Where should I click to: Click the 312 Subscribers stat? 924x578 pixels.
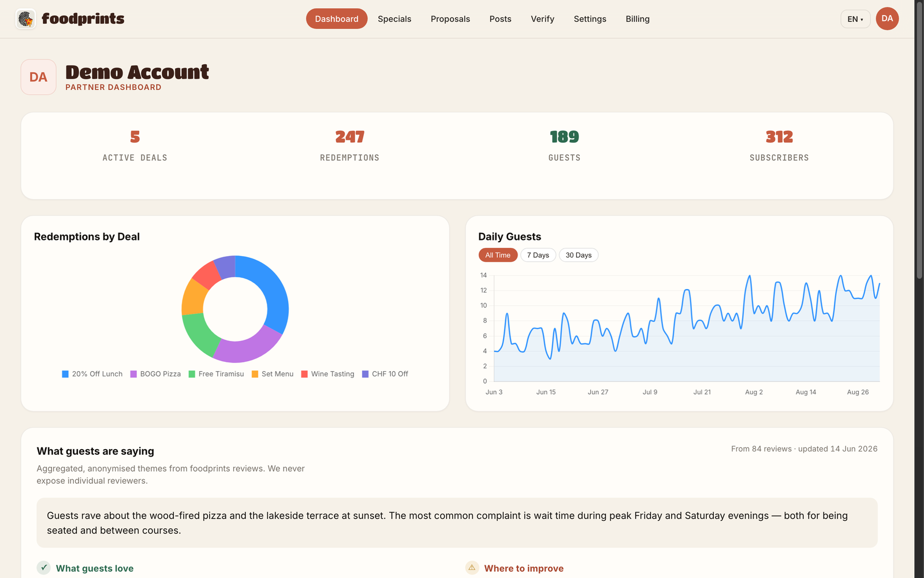(x=779, y=146)
